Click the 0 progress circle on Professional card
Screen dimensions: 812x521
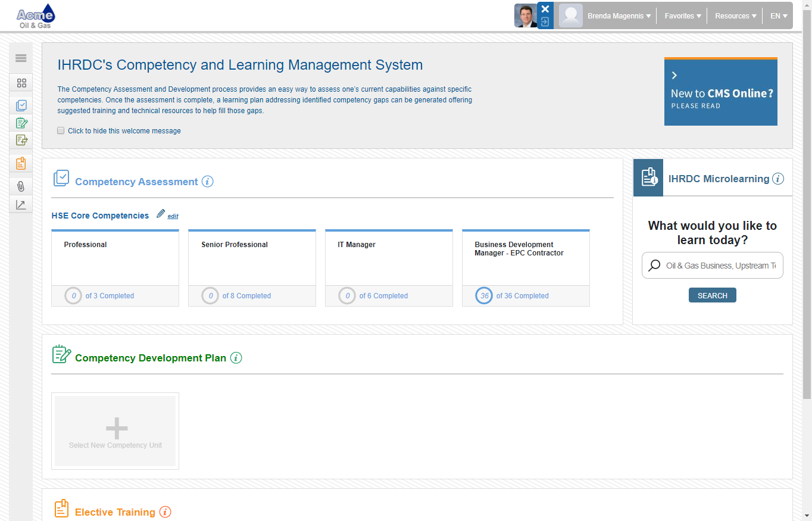pyautogui.click(x=73, y=295)
